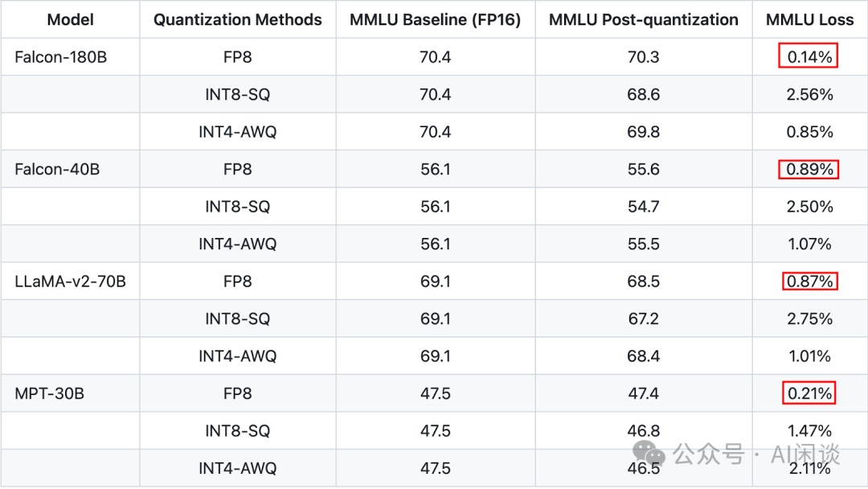Screen dimensions: 868x489
Task: Click the Model column header
Action: pos(70,20)
